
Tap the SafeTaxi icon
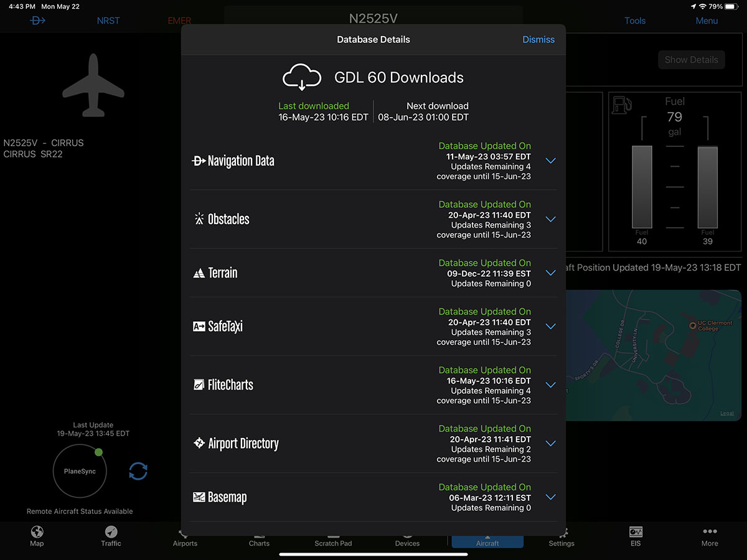point(199,326)
